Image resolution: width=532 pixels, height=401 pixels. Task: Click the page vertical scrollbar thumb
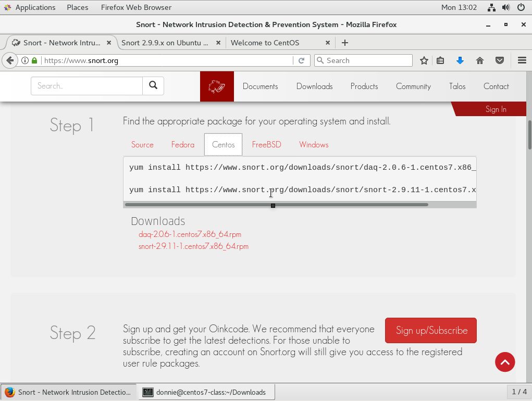(x=529, y=134)
